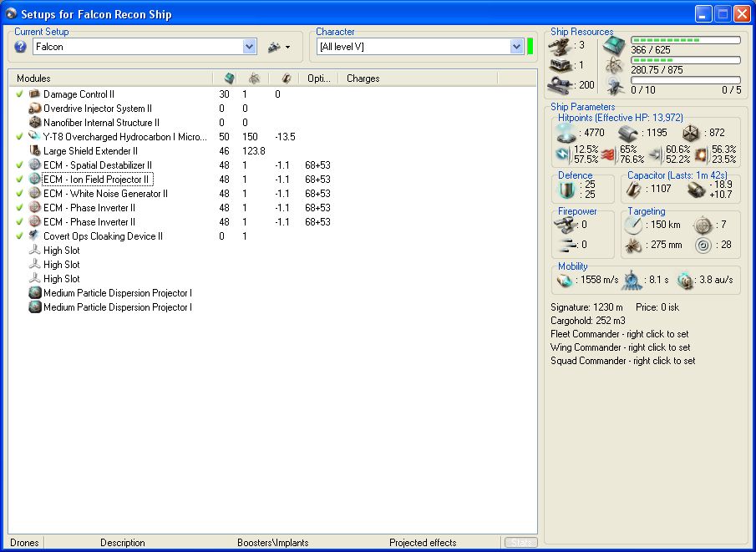Open the Character dropdown list

pyautogui.click(x=516, y=47)
